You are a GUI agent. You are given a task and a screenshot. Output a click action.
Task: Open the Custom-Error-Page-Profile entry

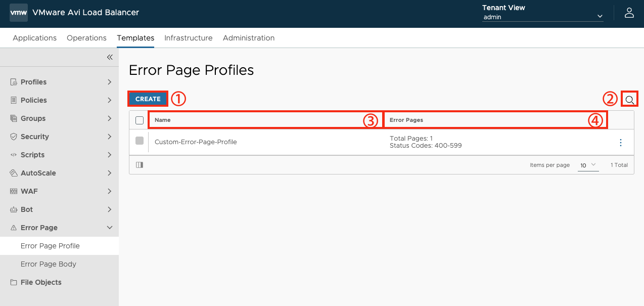[196, 142]
